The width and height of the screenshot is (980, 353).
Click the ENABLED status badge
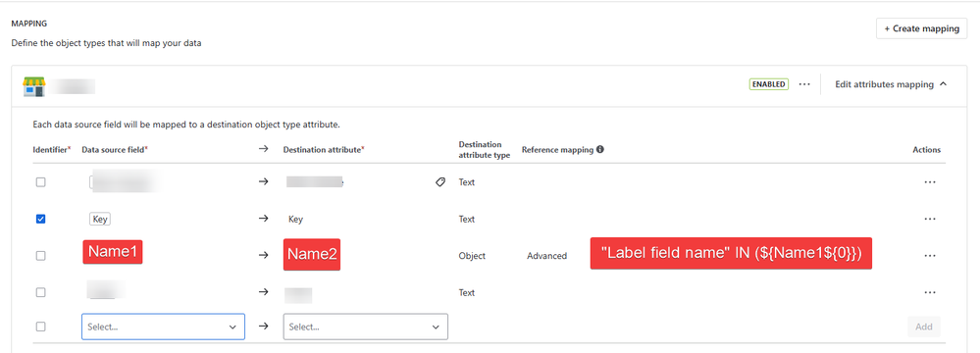pos(769,84)
